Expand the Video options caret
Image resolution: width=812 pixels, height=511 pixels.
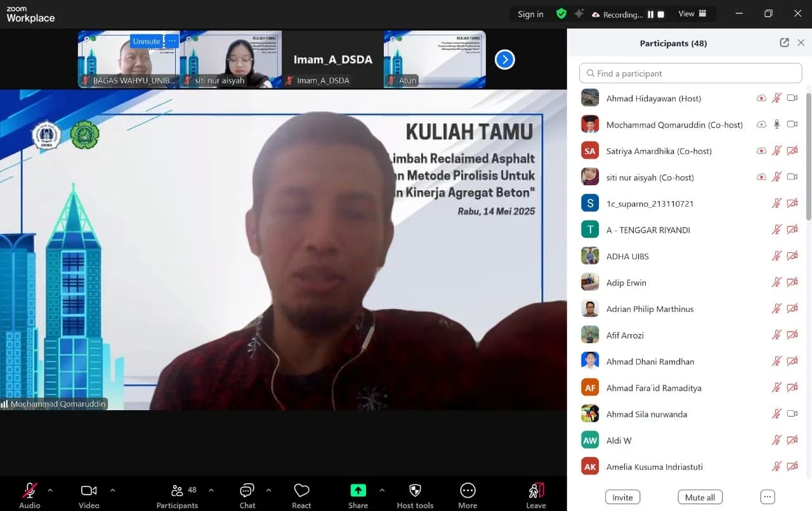tap(112, 490)
